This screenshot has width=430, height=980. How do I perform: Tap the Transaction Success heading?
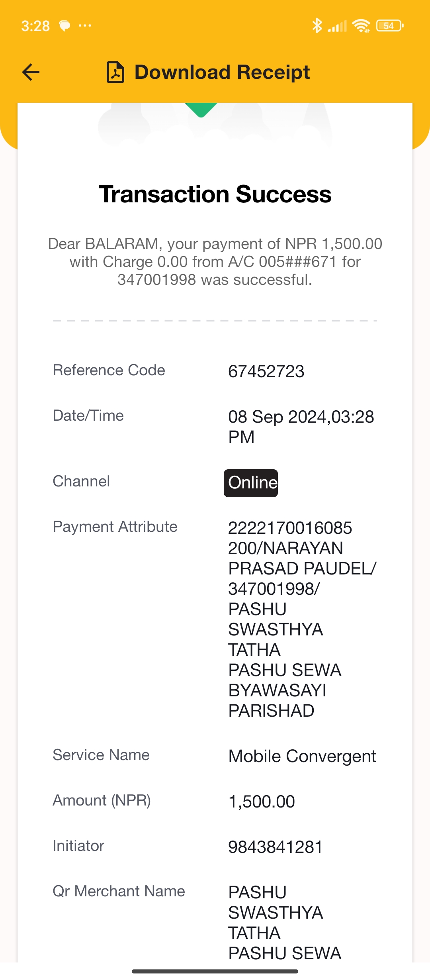[215, 194]
